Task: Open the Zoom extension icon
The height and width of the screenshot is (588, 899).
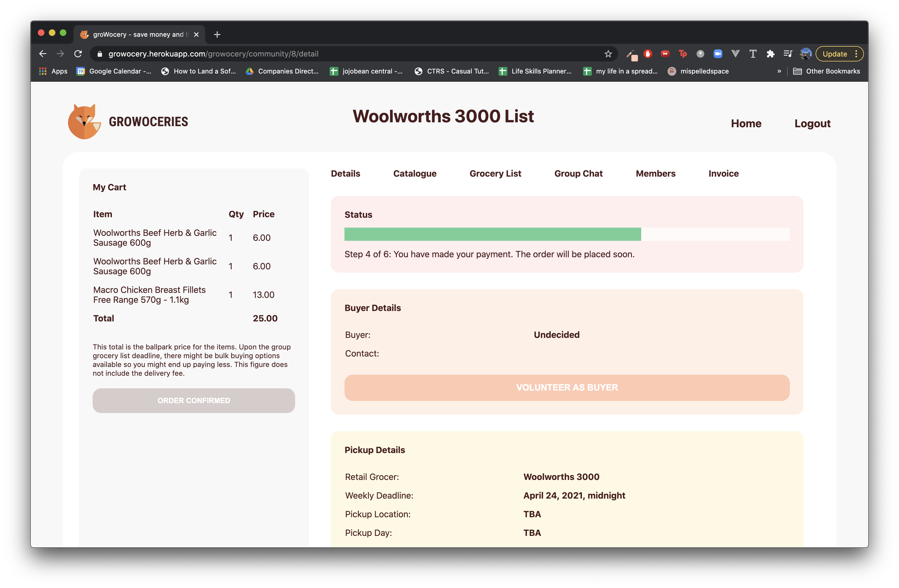Action: coord(718,54)
